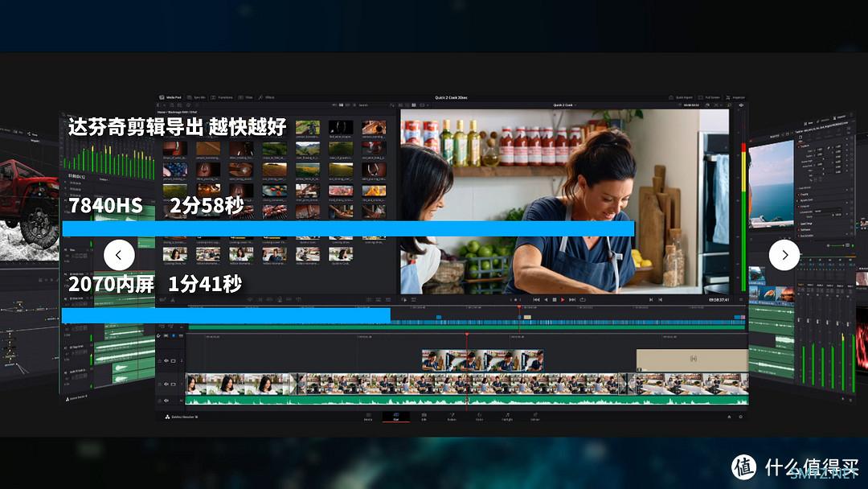The height and width of the screenshot is (489, 868).
Task: Open the Transitions panel
Action: [222, 97]
